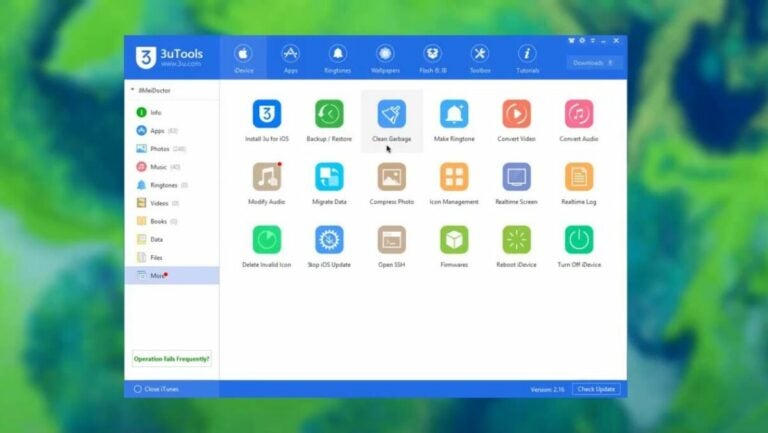
Task: Open the Ringtones top tab
Action: 337,58
